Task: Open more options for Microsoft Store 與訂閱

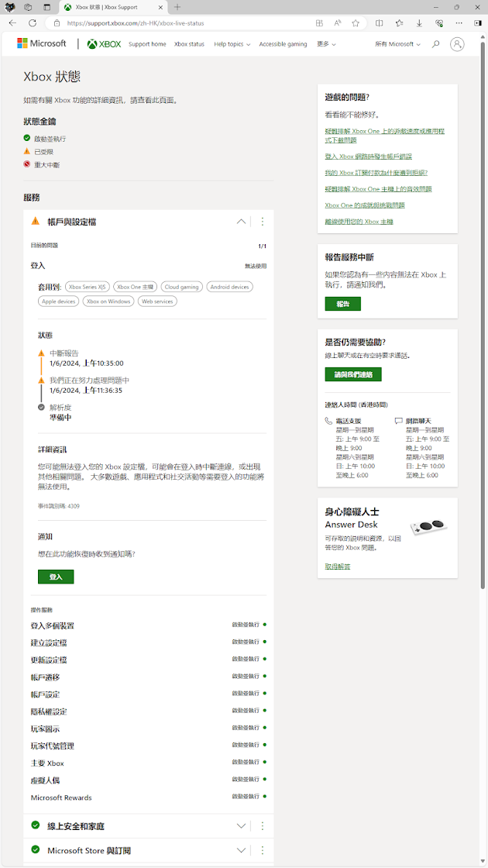Action: point(263,849)
